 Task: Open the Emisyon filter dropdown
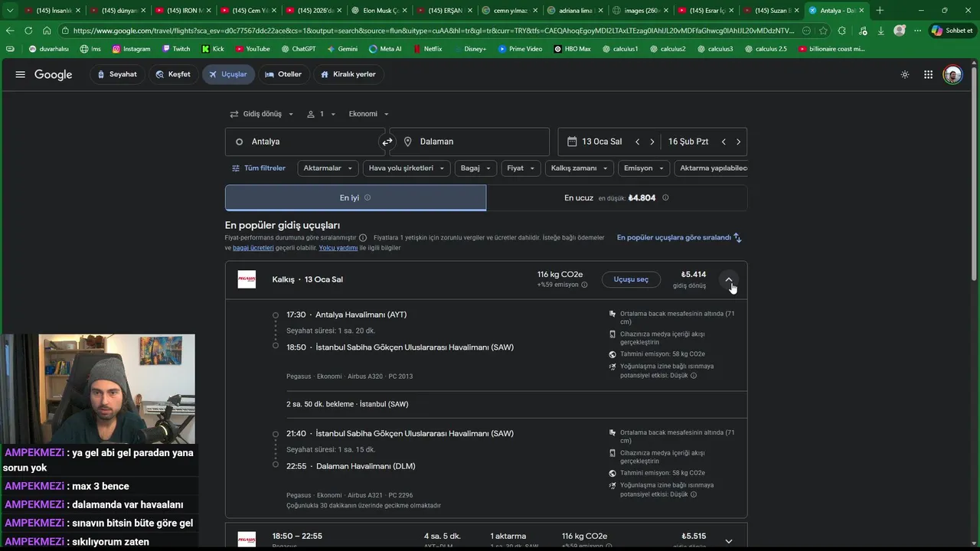pos(644,168)
